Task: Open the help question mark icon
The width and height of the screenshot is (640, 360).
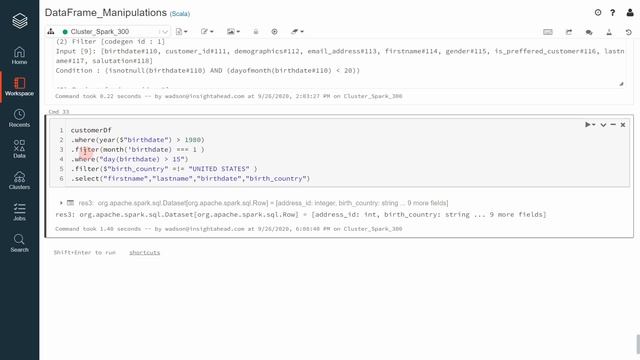Action: tap(613, 13)
